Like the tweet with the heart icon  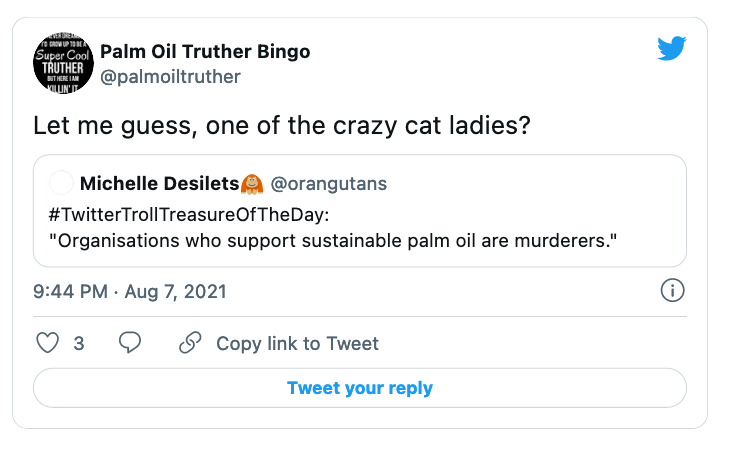(48, 343)
